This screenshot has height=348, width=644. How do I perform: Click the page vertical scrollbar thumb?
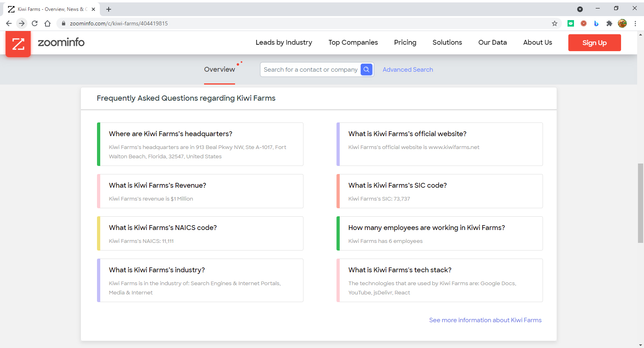coord(640,203)
